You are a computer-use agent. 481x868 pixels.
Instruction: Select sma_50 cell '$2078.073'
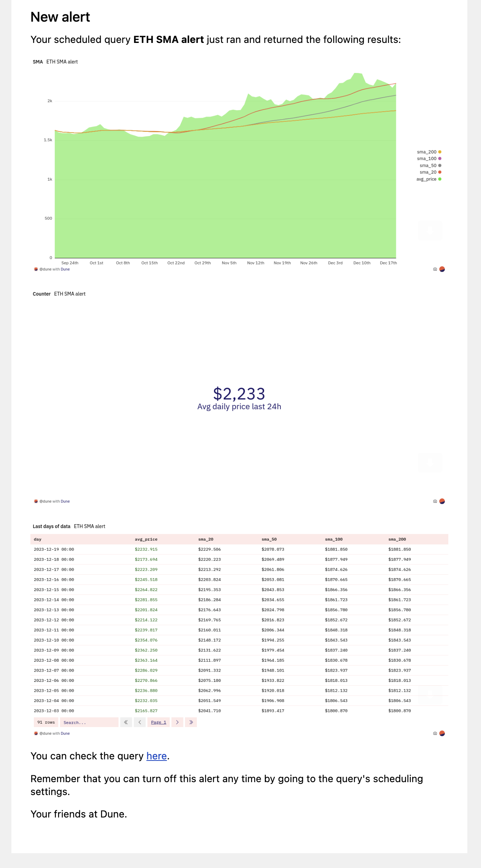[x=273, y=549]
